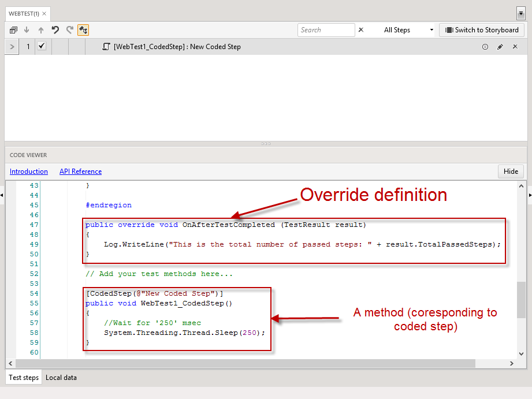This screenshot has height=399, width=532.
Task: Toggle the highlighted orange view code icon
Action: [x=83, y=30]
